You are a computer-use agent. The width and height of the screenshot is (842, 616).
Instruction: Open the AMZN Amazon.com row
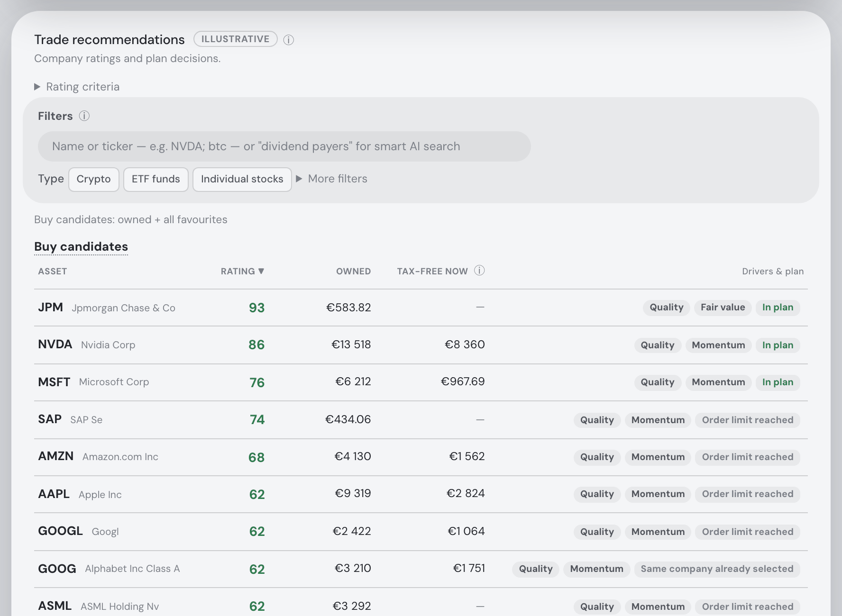(421, 457)
